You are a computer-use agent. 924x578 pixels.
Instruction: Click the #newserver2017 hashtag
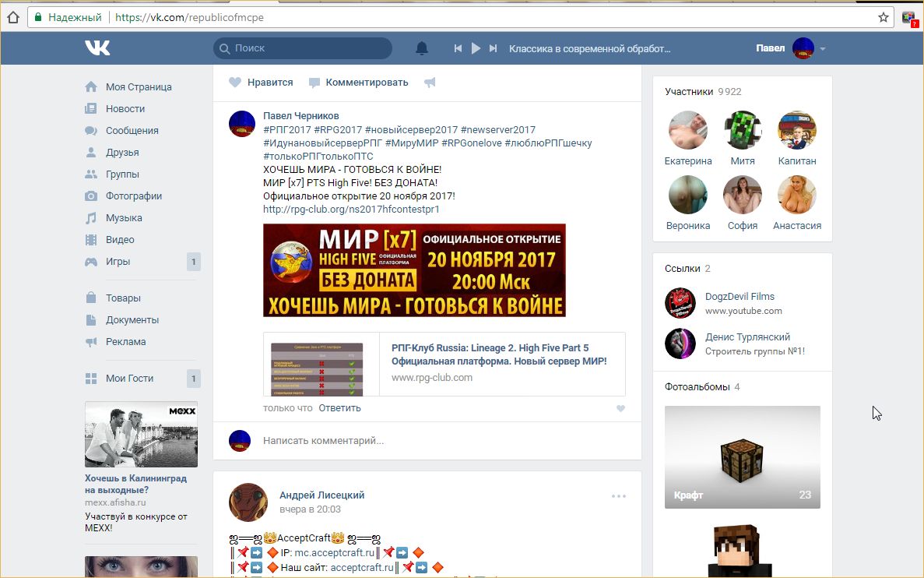tap(498, 129)
